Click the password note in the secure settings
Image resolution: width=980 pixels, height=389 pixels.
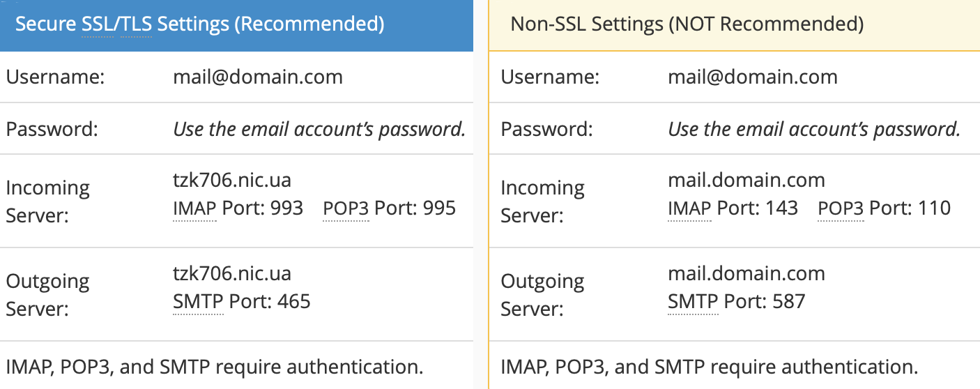(319, 129)
